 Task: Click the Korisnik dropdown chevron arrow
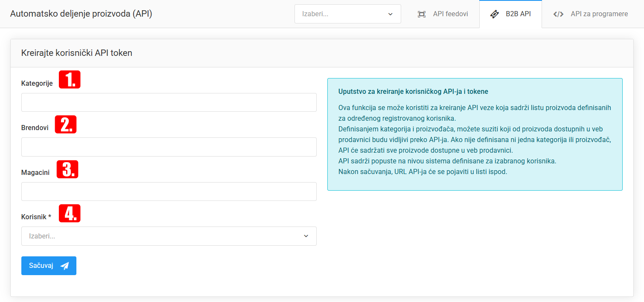click(x=306, y=236)
